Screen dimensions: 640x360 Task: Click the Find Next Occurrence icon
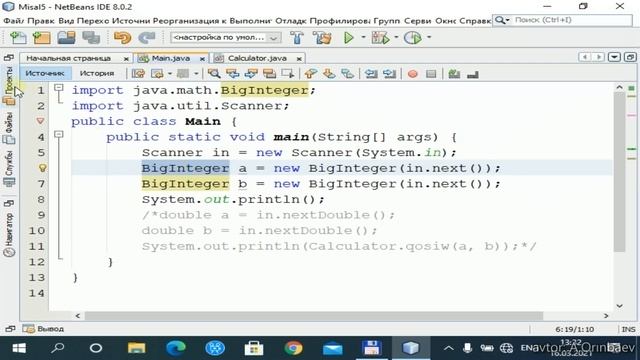(x=251, y=73)
